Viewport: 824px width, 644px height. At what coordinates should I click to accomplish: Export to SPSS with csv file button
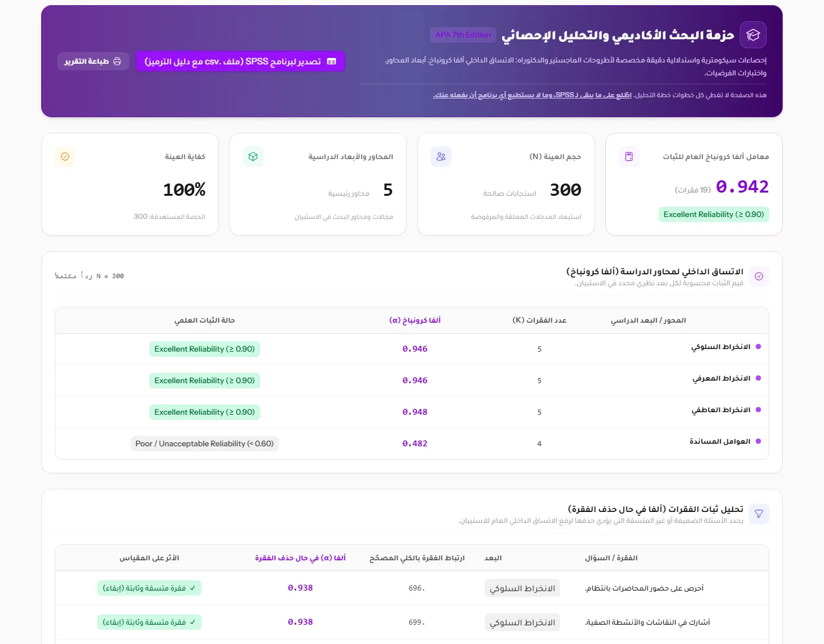pos(241,61)
